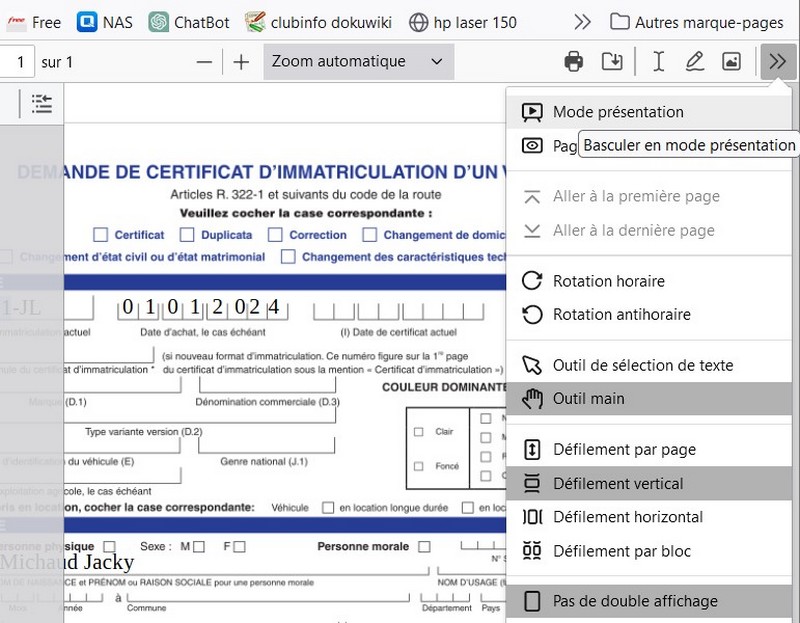The image size is (800, 623).
Task: Check the Duplicata checkbox
Action: 187,235
